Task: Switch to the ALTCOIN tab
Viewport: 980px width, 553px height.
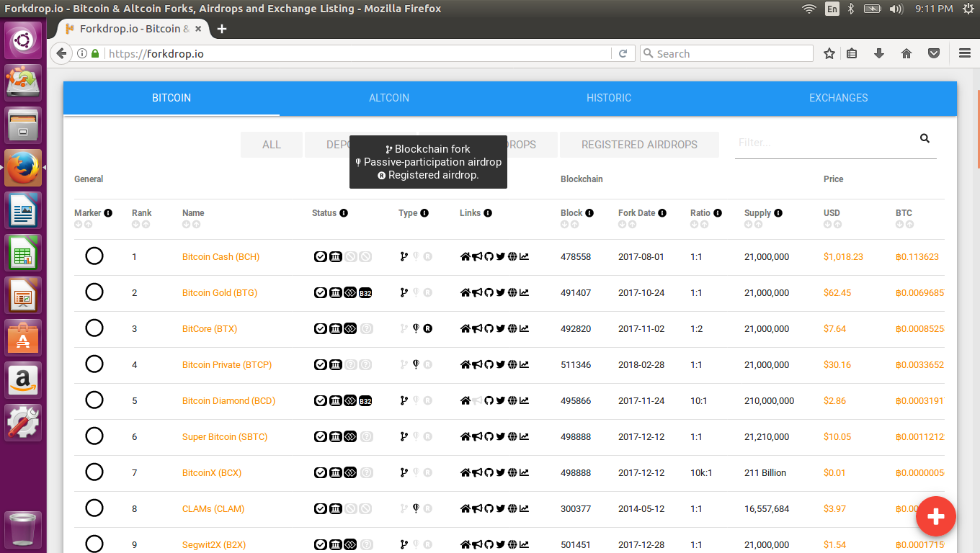Action: pyautogui.click(x=389, y=98)
